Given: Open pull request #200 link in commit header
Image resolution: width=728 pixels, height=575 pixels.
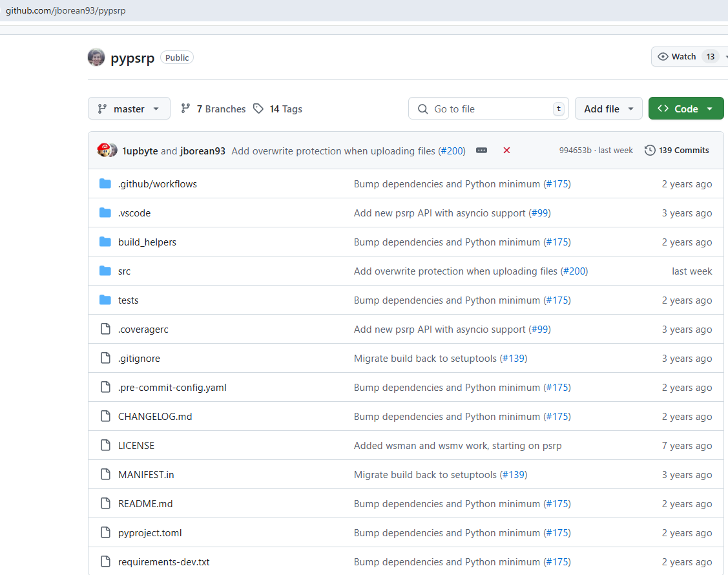Looking at the screenshot, I should 452,151.
